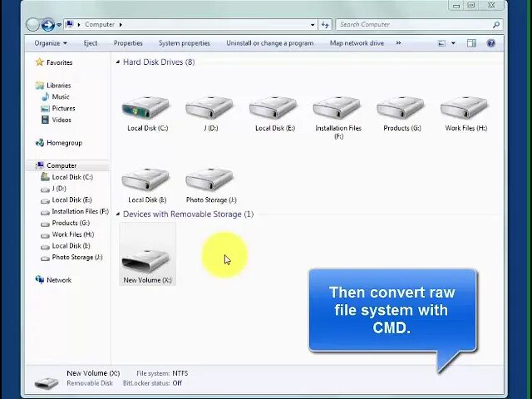532x399 pixels.
Task: Click Uninstall or change a program
Action: [x=269, y=43]
